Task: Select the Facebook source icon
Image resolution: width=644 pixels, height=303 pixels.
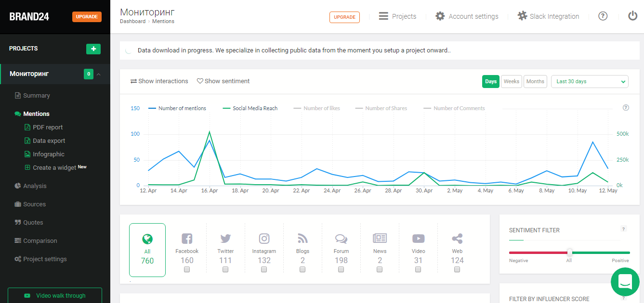Action: (x=187, y=239)
